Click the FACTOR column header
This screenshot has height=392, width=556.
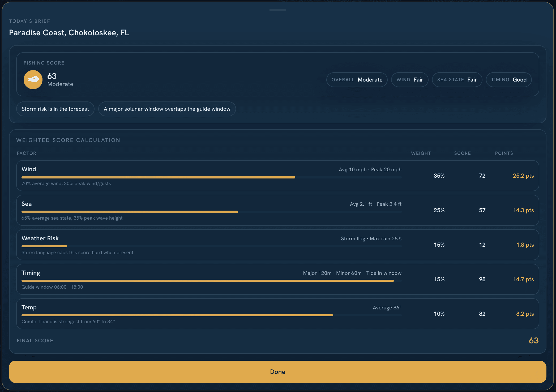[x=26, y=153]
